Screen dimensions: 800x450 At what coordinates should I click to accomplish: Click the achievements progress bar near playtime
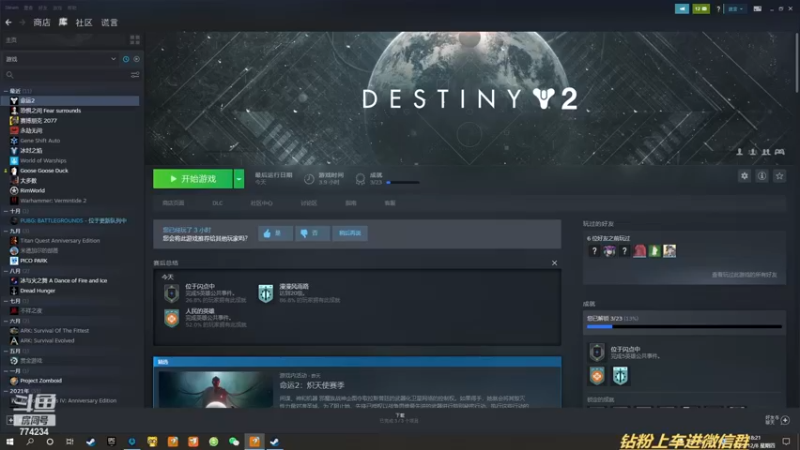pos(403,182)
